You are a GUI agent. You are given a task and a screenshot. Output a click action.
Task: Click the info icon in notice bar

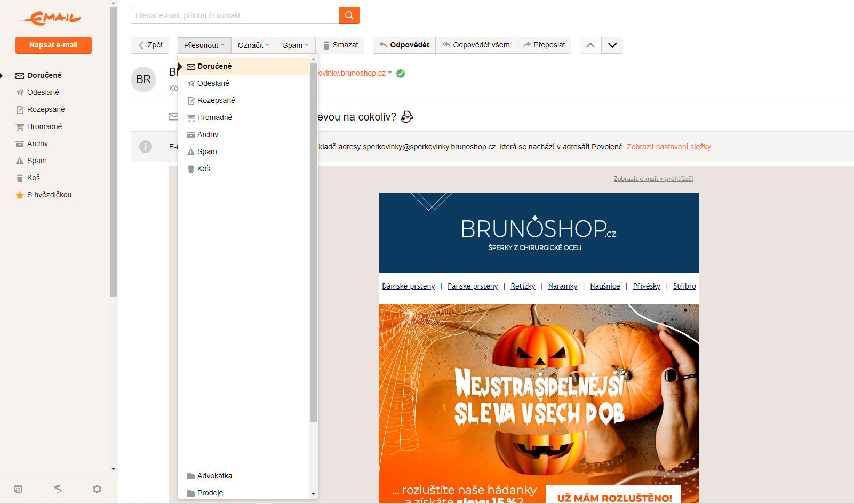tap(146, 147)
